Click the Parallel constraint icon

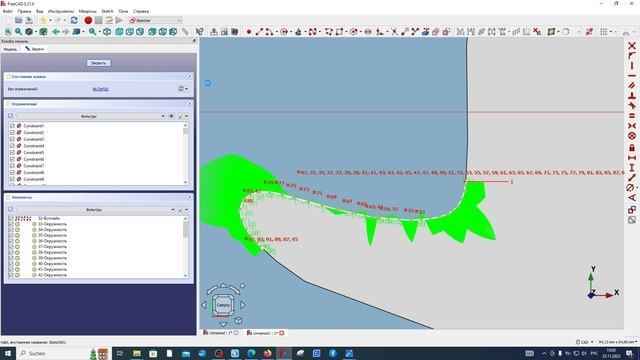632,86
